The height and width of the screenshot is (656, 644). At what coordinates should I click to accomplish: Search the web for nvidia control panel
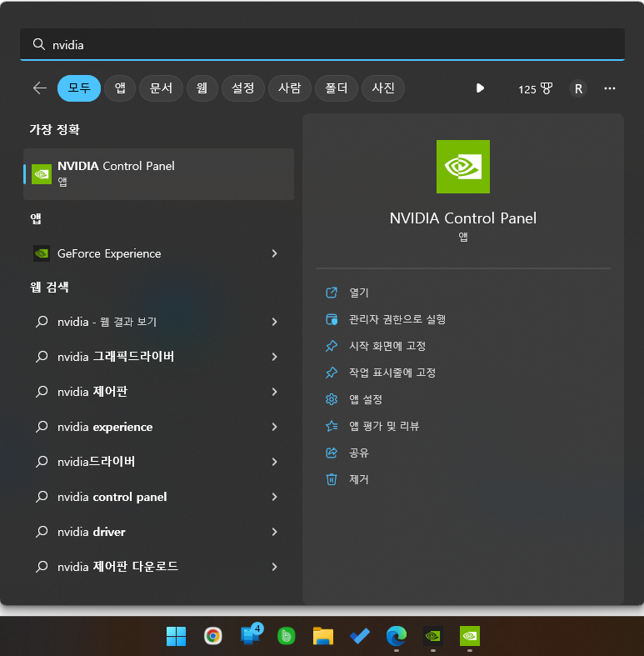point(159,497)
